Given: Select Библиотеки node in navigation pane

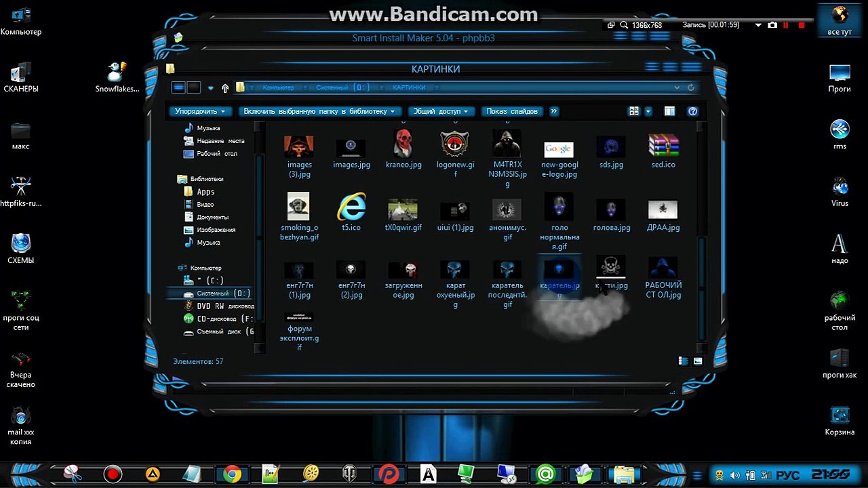Looking at the screenshot, I should coord(200,179).
